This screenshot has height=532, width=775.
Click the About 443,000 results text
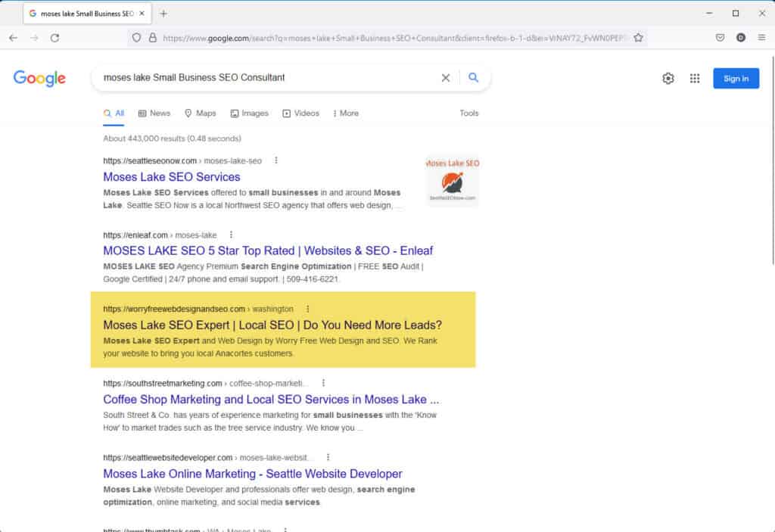tap(172, 138)
